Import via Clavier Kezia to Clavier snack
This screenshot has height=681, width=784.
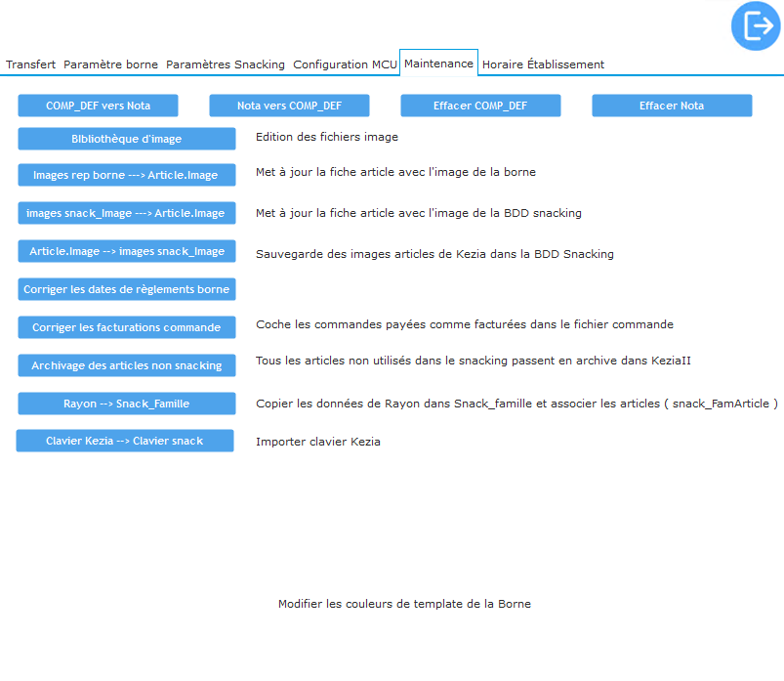pyautogui.click(x=125, y=441)
